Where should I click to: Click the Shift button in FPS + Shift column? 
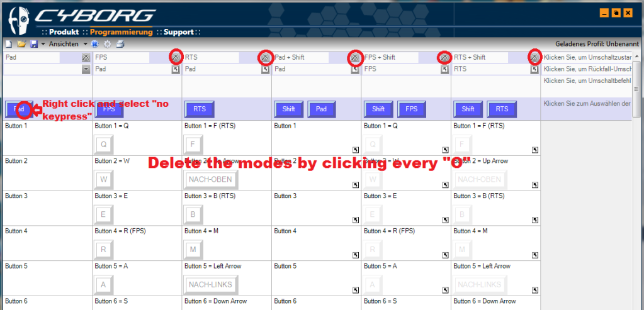pyautogui.click(x=378, y=109)
